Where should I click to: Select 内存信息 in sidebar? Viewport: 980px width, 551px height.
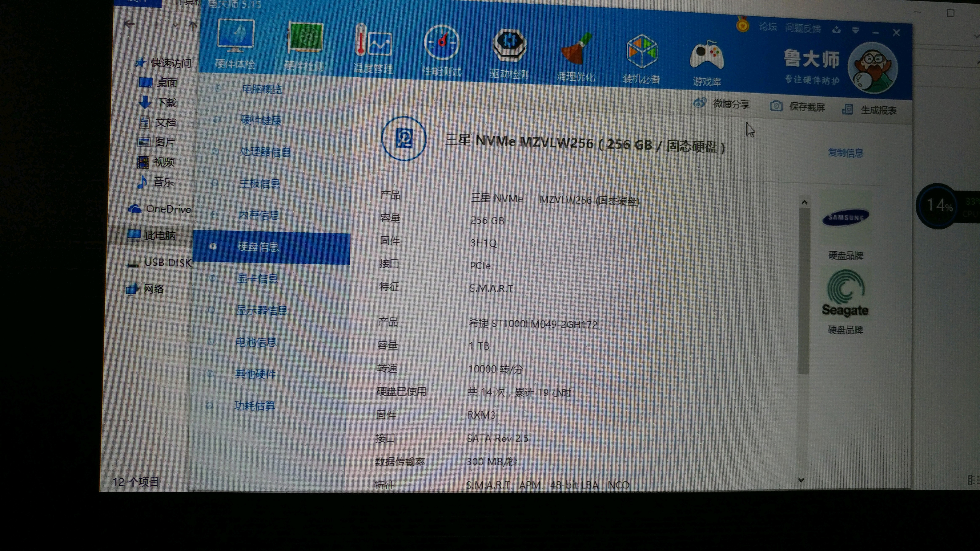(259, 215)
